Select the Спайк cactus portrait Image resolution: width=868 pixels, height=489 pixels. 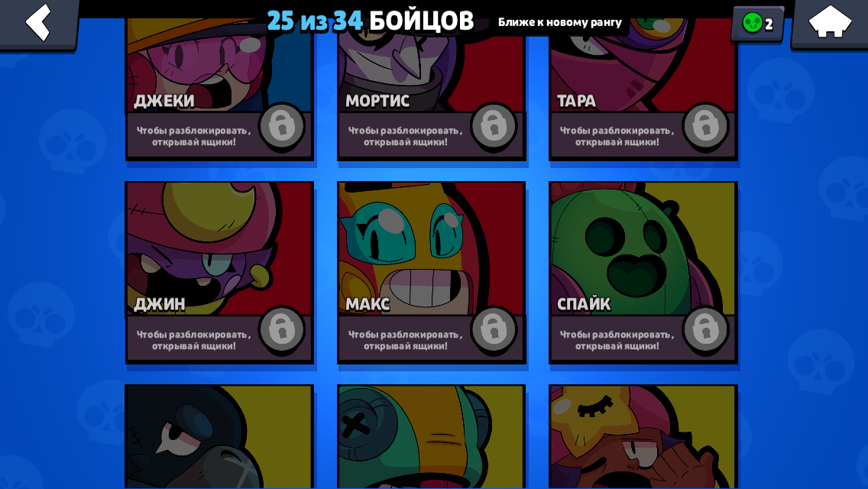click(x=643, y=249)
